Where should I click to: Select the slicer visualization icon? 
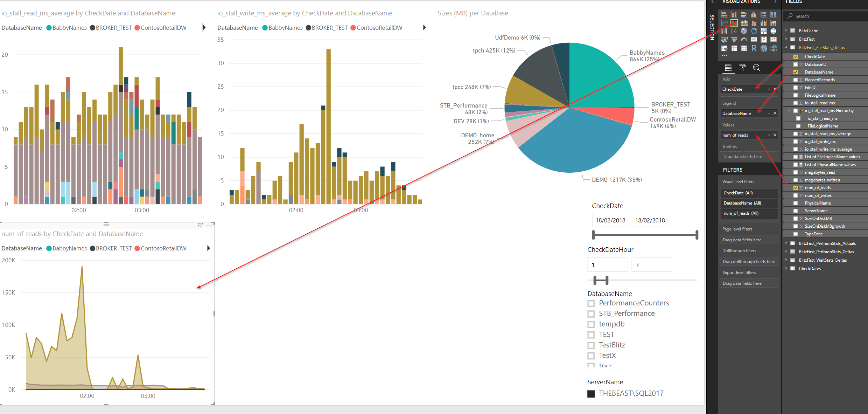(x=724, y=48)
